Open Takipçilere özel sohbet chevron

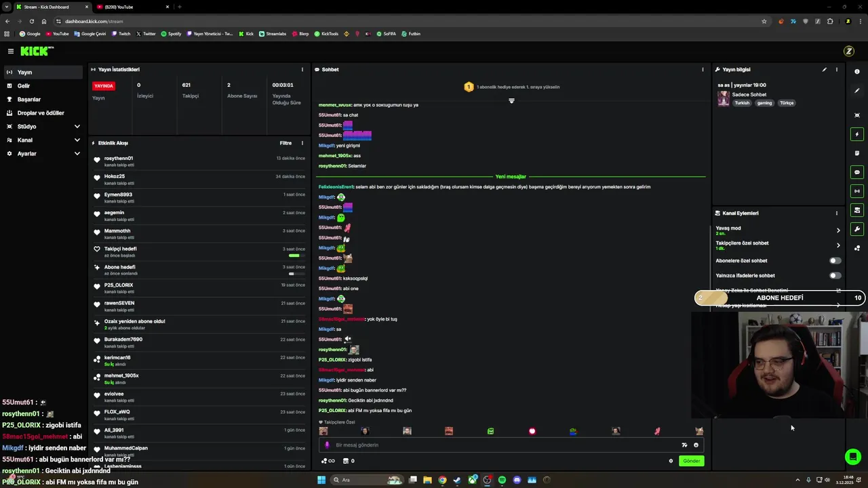click(838, 245)
